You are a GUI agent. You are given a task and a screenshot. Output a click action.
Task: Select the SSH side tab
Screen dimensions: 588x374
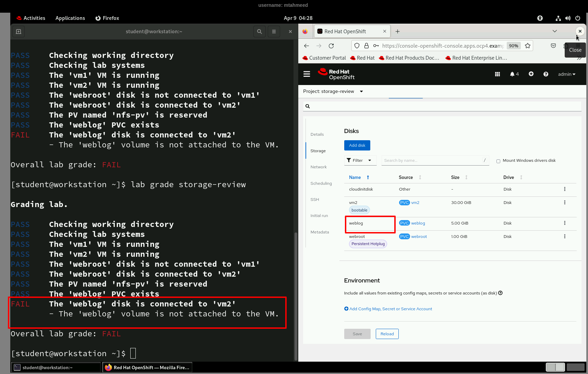315,200
